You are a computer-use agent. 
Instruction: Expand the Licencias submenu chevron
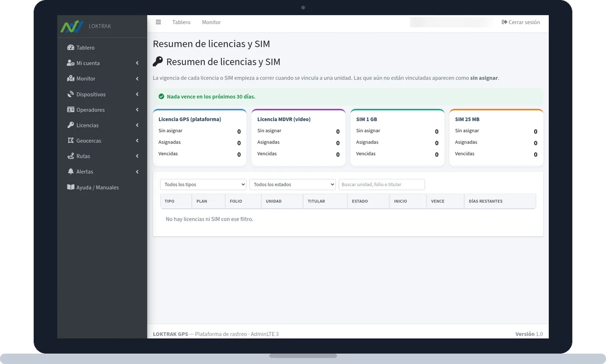[x=137, y=125]
